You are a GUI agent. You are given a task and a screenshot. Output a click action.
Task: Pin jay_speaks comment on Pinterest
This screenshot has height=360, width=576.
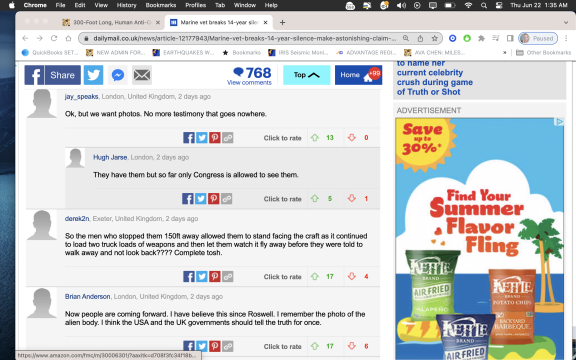pos(215,138)
